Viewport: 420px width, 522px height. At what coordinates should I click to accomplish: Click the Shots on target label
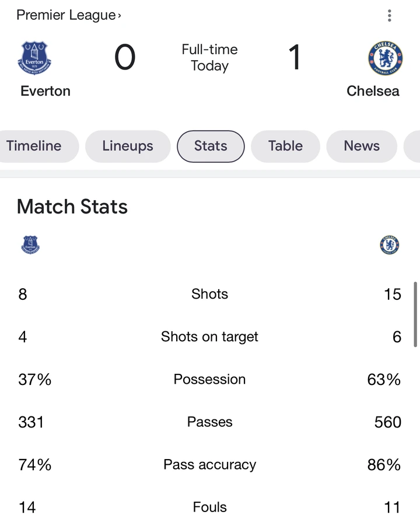[x=209, y=337]
